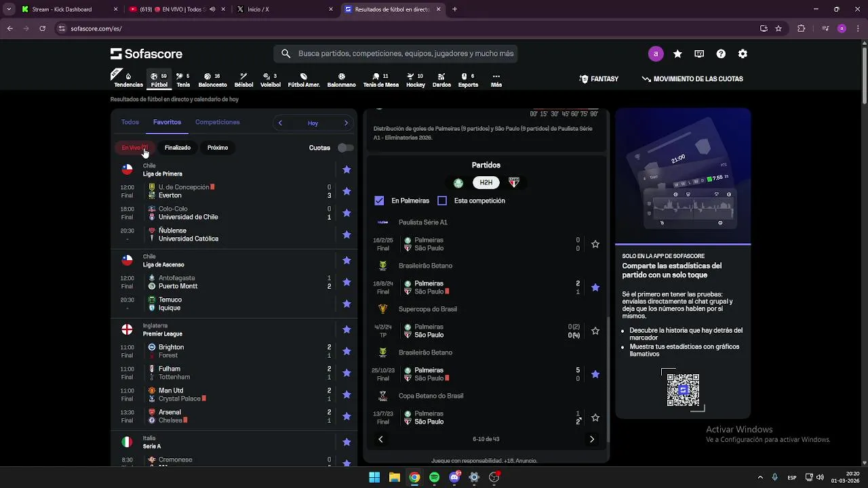Open Copa Betano do Brasil competition
Image resolution: width=868 pixels, height=488 pixels.
431,396
